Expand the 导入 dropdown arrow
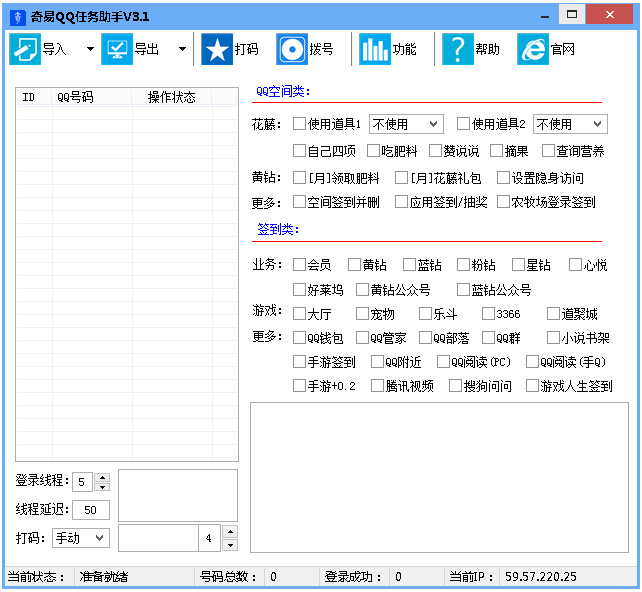This screenshot has height=592, width=642. coord(90,49)
